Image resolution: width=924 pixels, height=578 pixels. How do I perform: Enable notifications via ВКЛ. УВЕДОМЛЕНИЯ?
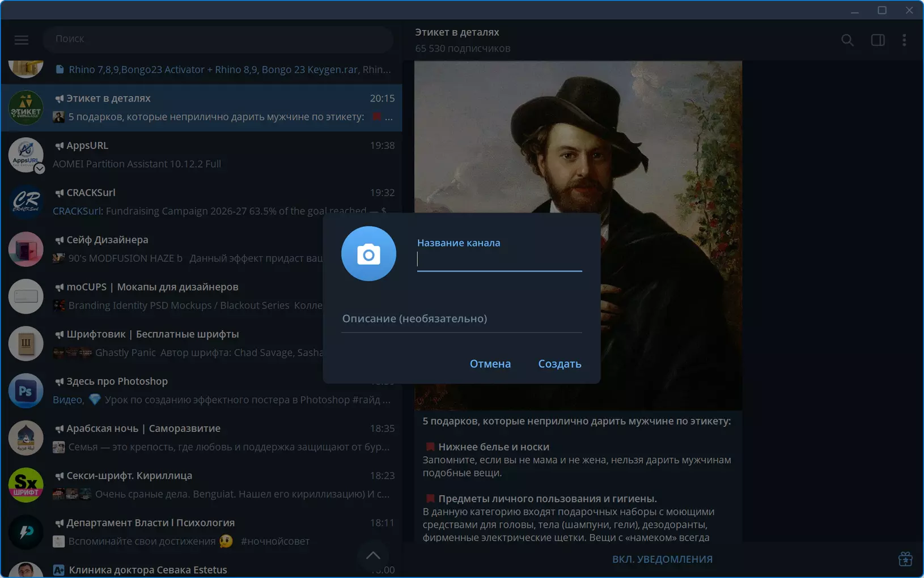(x=662, y=559)
